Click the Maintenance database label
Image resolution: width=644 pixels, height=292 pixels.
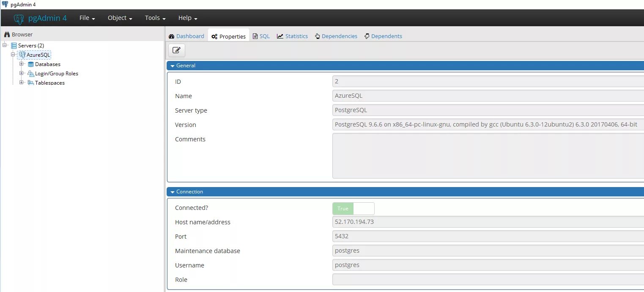click(x=208, y=251)
